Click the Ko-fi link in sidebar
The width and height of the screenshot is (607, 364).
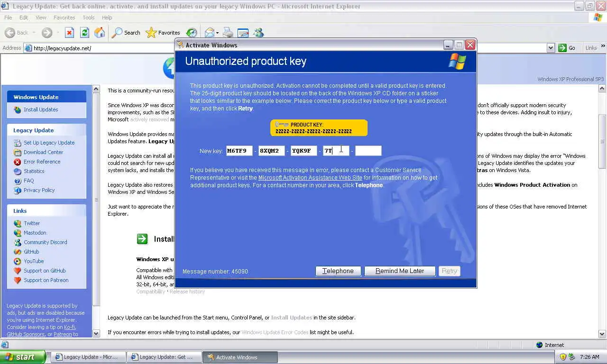point(70,327)
